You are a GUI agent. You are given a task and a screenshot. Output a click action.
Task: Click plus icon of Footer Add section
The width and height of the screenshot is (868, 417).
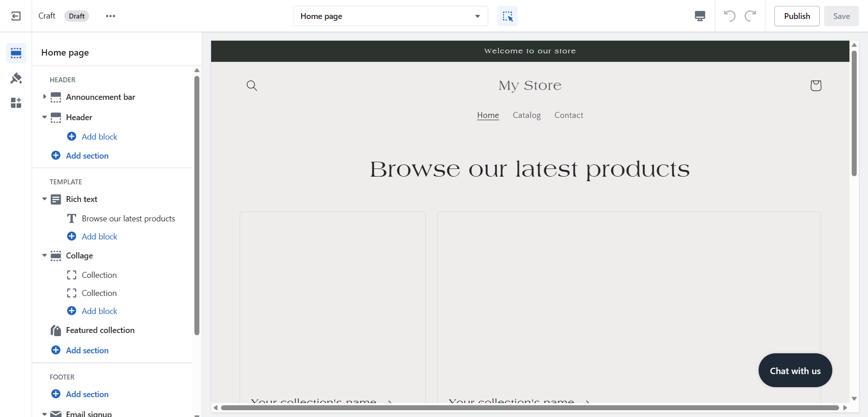[56, 394]
